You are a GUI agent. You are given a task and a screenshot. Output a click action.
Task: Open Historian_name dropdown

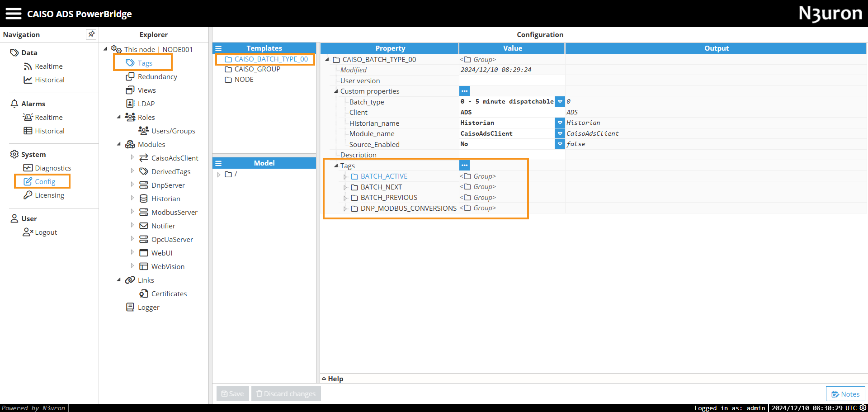pyautogui.click(x=560, y=123)
